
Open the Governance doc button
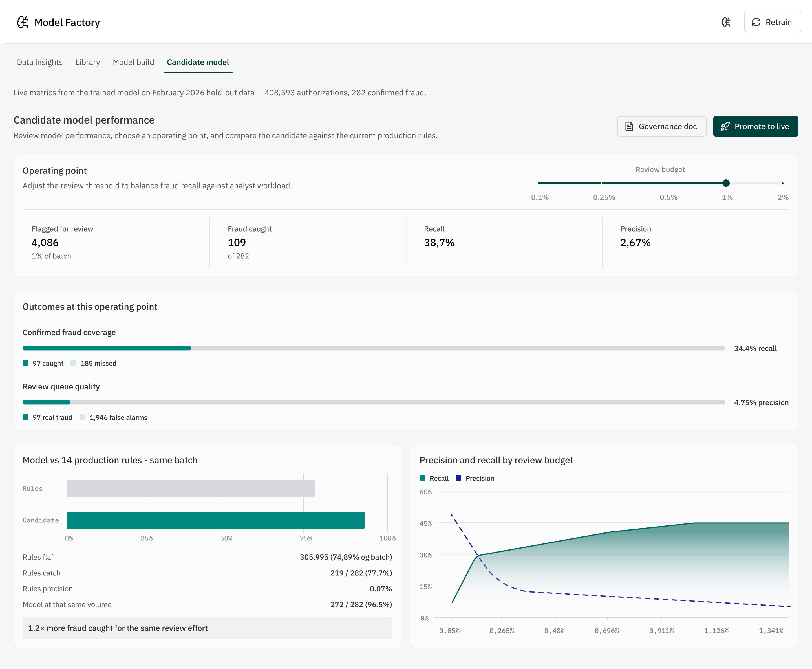(662, 126)
